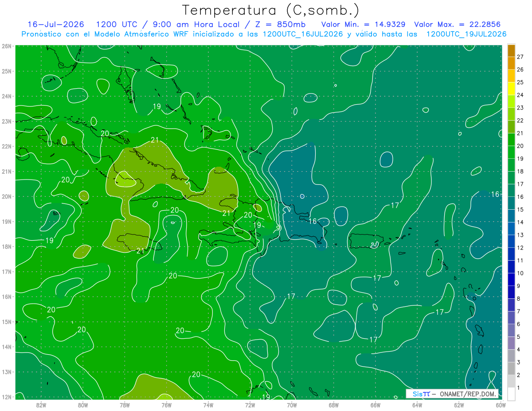Click the 82W longitude axis label

coord(41,405)
